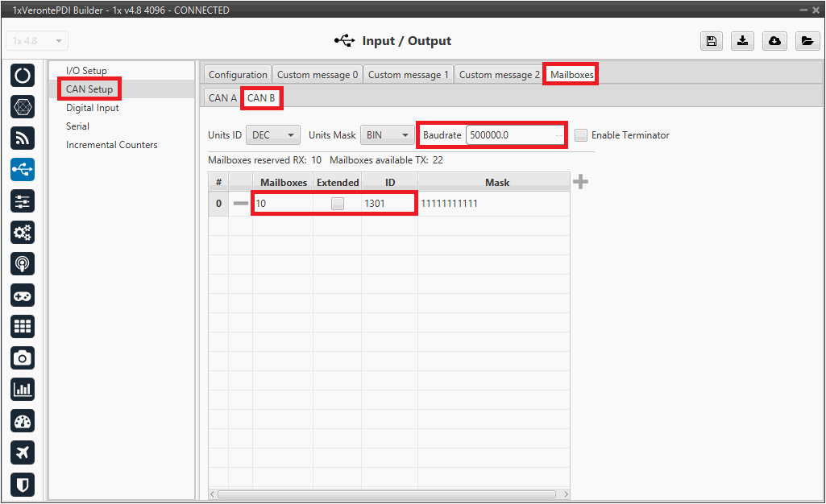Screen dimensions: 826x504
Task: Open the camera section in sidebar
Action: pyautogui.click(x=23, y=357)
